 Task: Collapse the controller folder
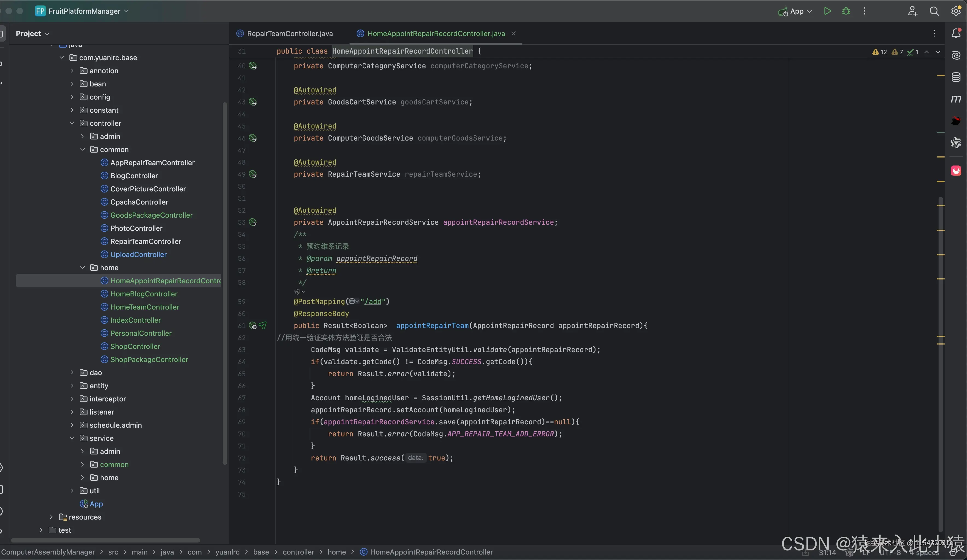(72, 123)
